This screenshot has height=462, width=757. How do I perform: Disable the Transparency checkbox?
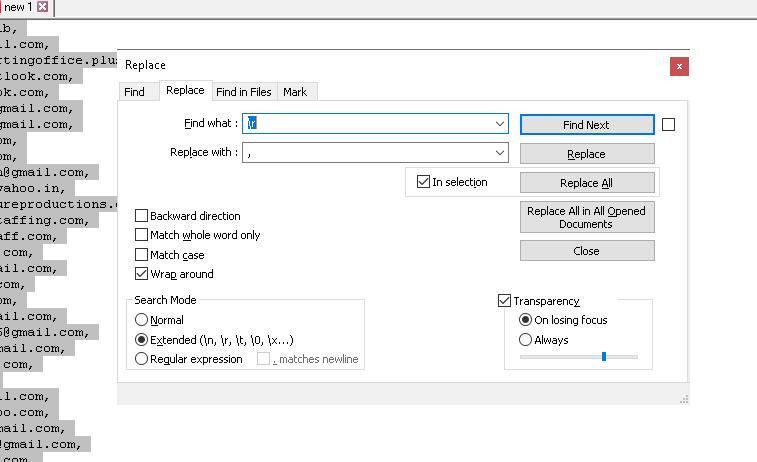pyautogui.click(x=504, y=301)
